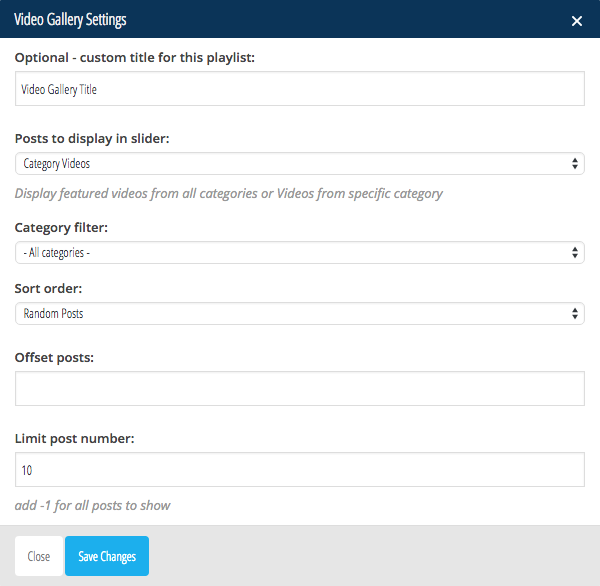Screen dimensions: 600x586
Task: Click the Offset posts label
Action: (54, 357)
